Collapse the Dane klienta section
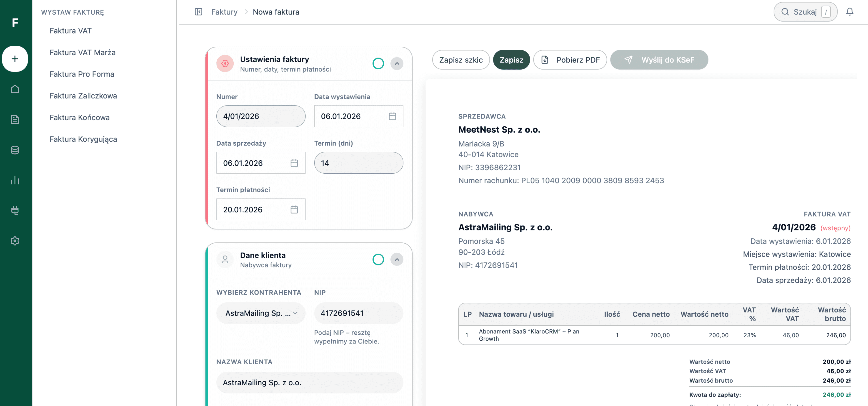The width and height of the screenshot is (868, 406). [397, 259]
